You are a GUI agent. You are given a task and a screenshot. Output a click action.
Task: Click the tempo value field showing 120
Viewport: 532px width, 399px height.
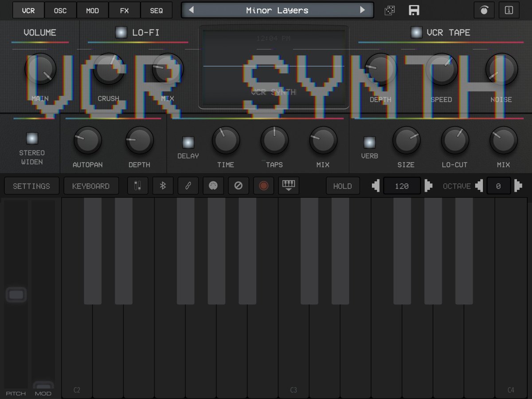click(402, 186)
